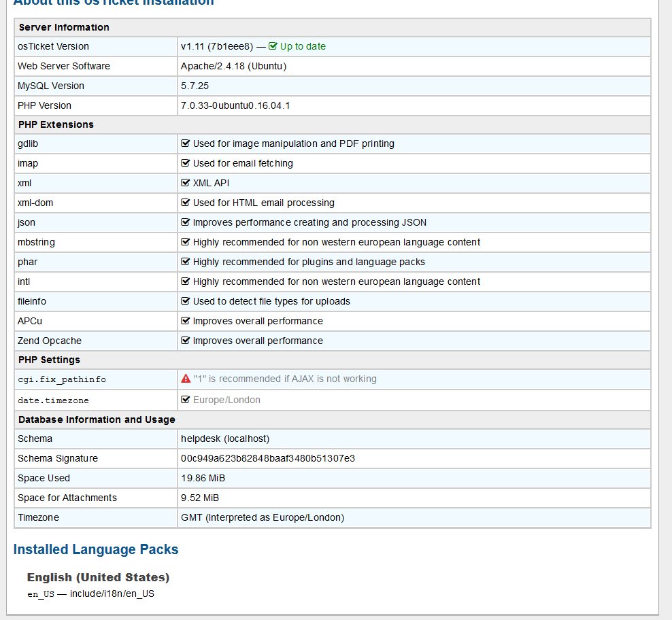Click the osTicket Version v1.11 value
The width and height of the screenshot is (672, 620).
[217, 47]
